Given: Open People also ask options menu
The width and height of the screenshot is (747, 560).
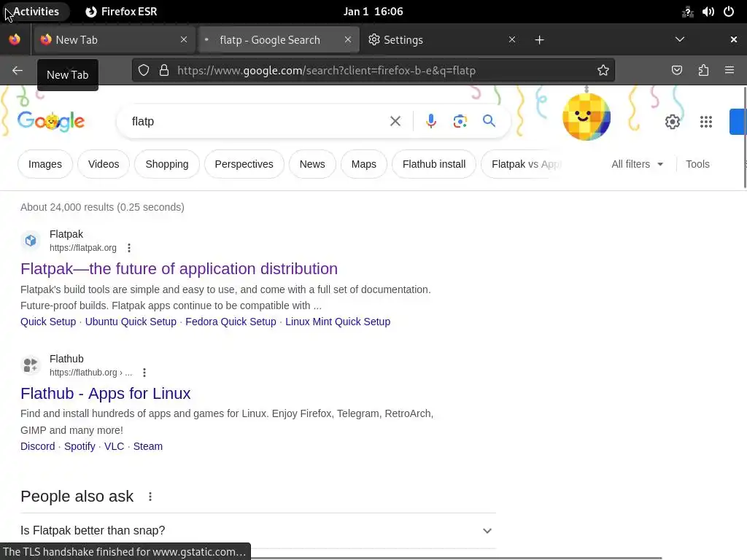Looking at the screenshot, I should click(x=150, y=497).
